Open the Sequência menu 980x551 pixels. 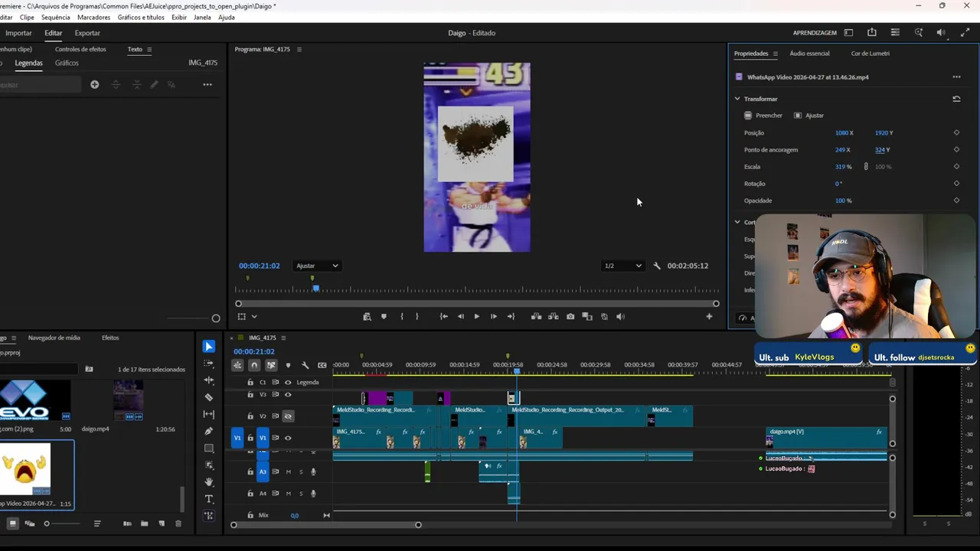click(55, 17)
